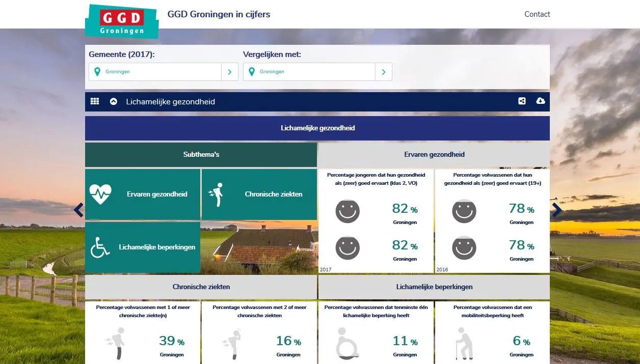Click the Chronische ziekten grey section header
Viewport: 640px width, 364px height.
point(201,287)
